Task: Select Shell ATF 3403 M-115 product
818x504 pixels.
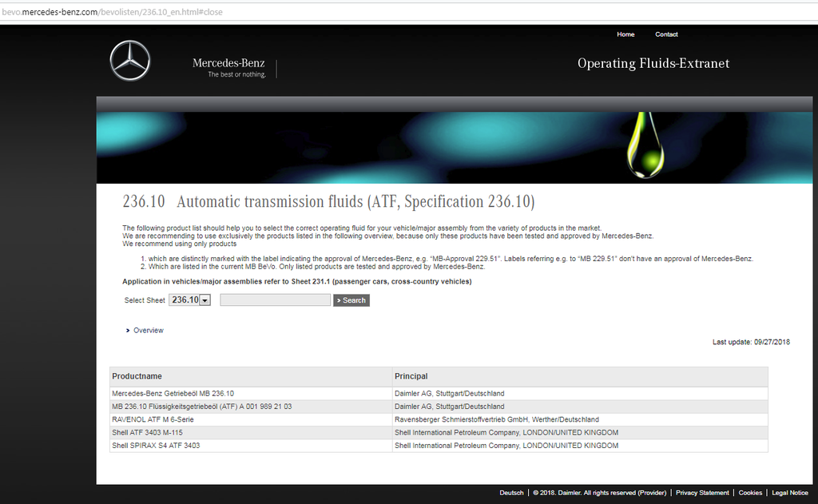Action: [x=147, y=432]
